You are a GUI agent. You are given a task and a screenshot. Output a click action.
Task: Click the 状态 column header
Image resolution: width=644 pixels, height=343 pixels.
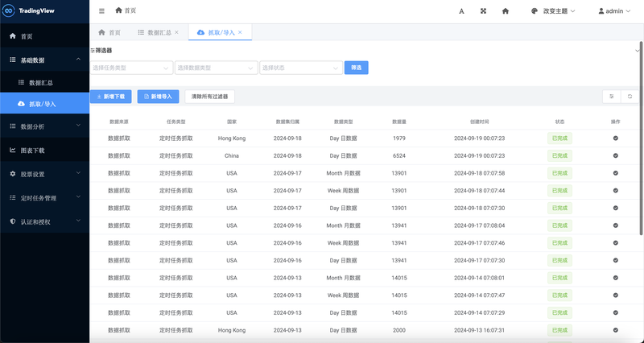point(559,122)
